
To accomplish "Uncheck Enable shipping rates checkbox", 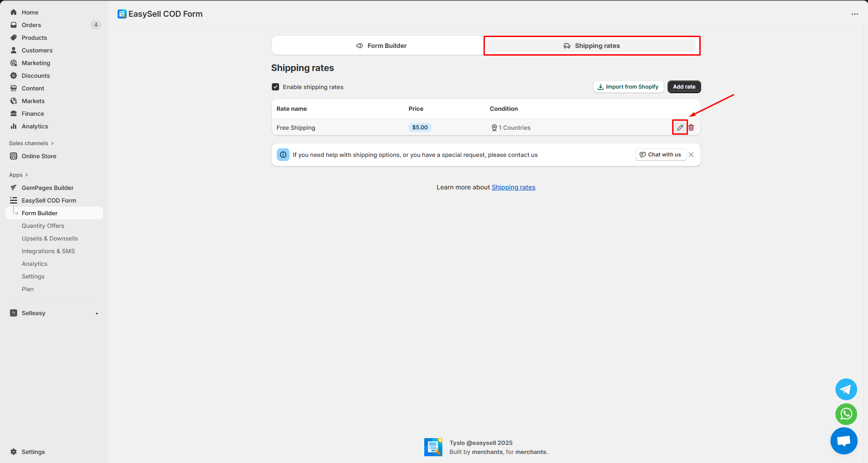I will tap(275, 87).
